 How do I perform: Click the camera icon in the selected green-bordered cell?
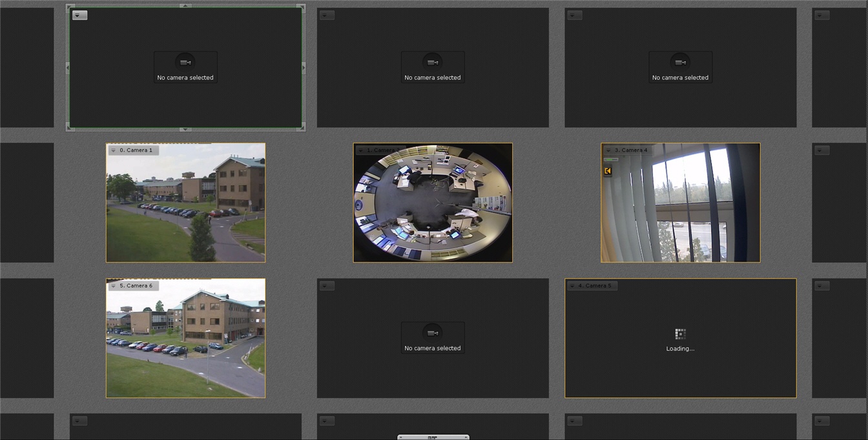(x=185, y=63)
